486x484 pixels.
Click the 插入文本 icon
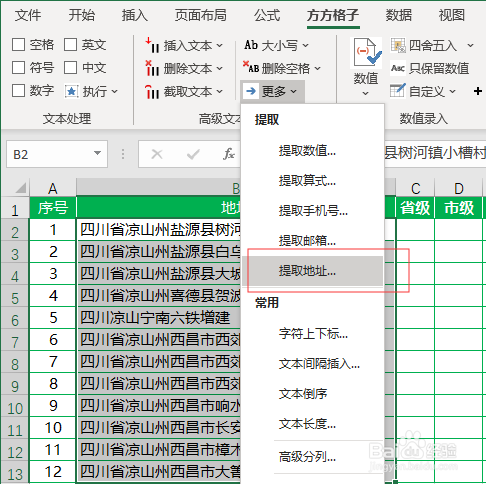tap(152, 45)
